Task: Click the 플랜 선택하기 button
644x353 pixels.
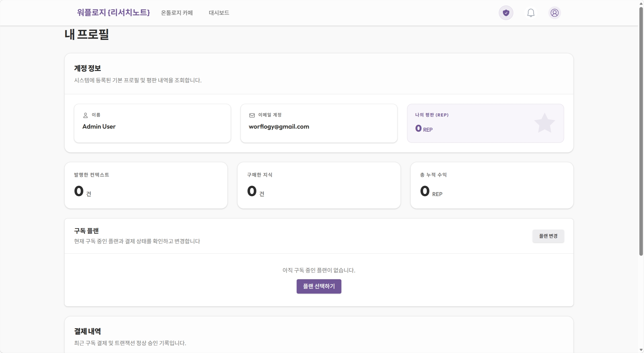Action: [x=319, y=286]
